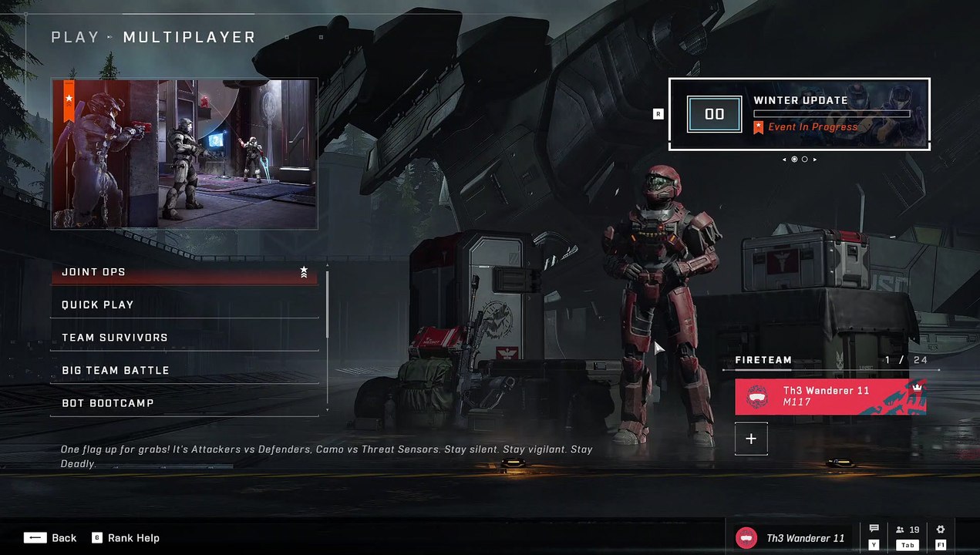The width and height of the screenshot is (980, 555).
Task: Click the orange star banner on playlist preview
Action: click(x=69, y=101)
